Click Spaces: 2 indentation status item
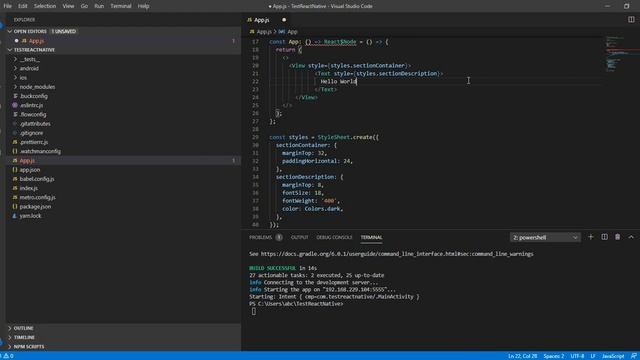The width and height of the screenshot is (640, 360). point(553,356)
